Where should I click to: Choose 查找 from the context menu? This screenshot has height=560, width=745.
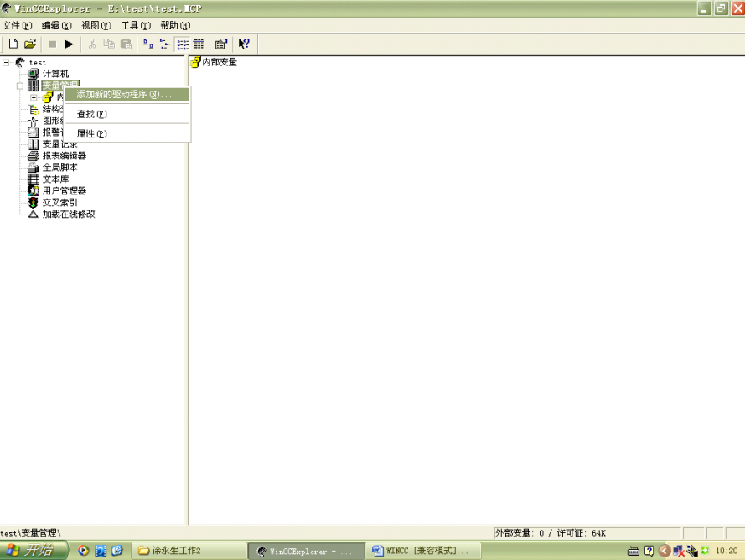[127, 114]
